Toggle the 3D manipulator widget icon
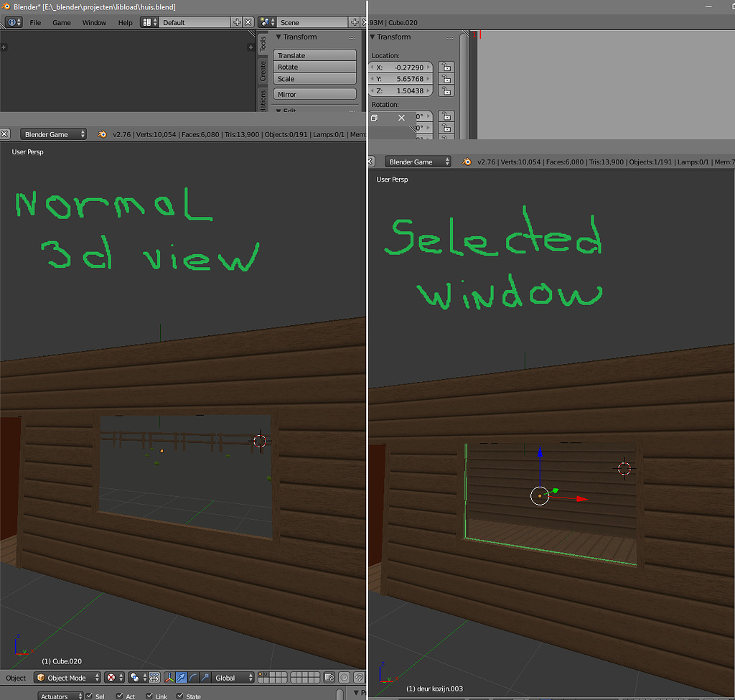Screen dimensions: 735x700 169,678
